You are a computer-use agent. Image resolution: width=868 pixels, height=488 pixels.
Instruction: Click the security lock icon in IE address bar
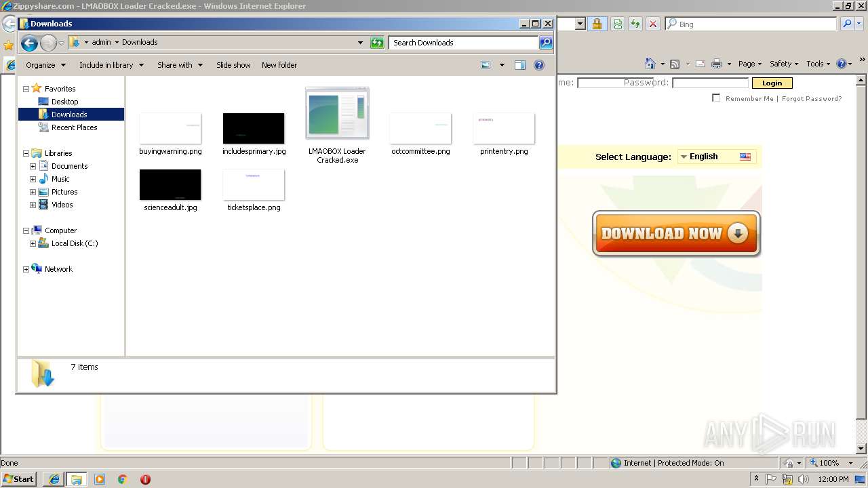[597, 24]
